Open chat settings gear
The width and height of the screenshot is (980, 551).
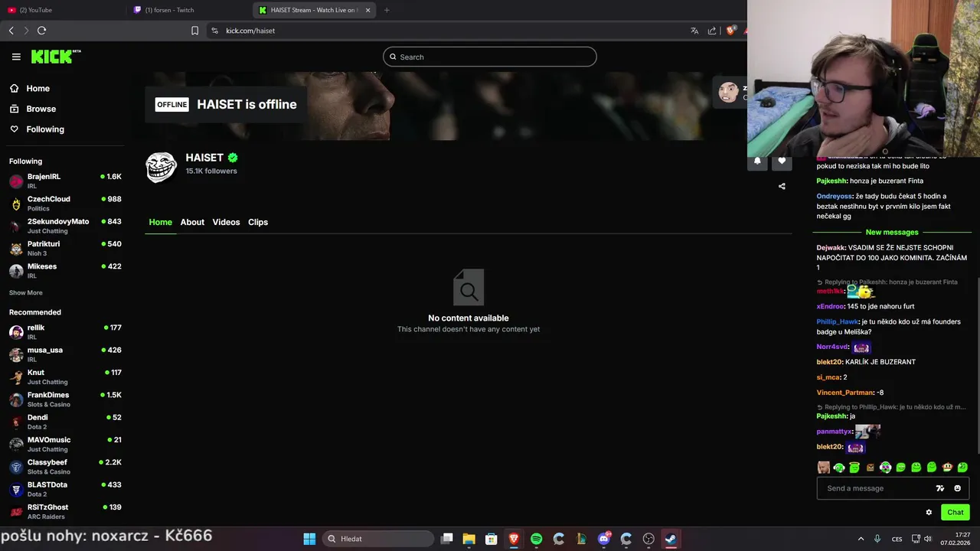click(x=929, y=513)
